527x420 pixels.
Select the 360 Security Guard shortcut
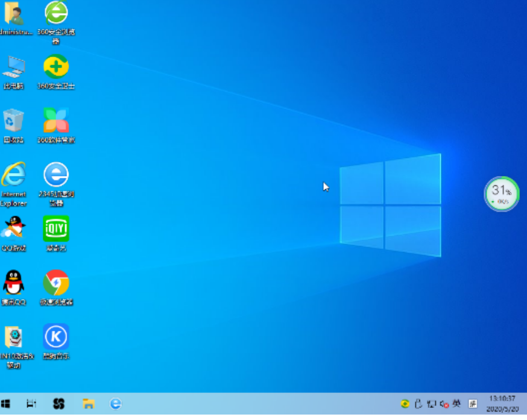[56, 67]
